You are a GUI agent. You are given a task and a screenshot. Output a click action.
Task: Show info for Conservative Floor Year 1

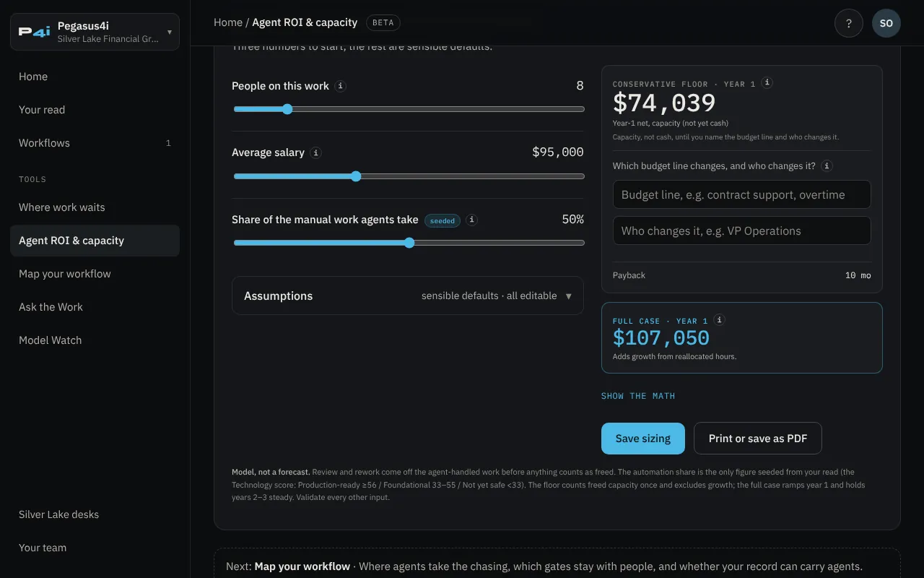767,83
